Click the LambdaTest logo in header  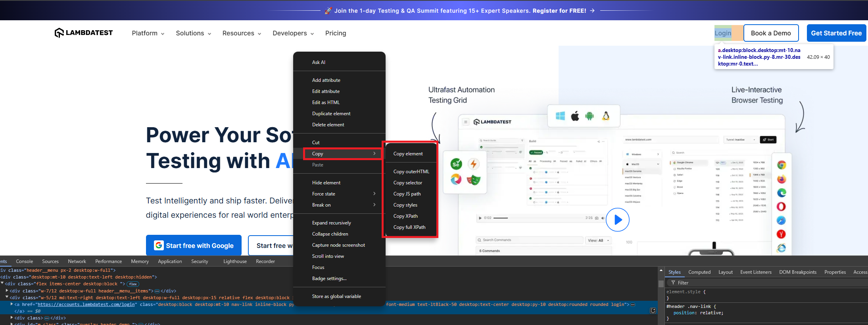pos(84,33)
